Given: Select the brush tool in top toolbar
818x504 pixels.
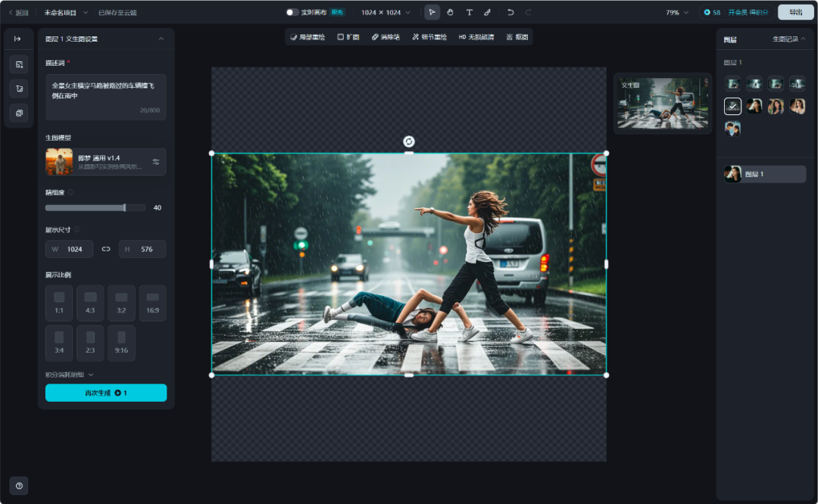Looking at the screenshot, I should coord(487,12).
